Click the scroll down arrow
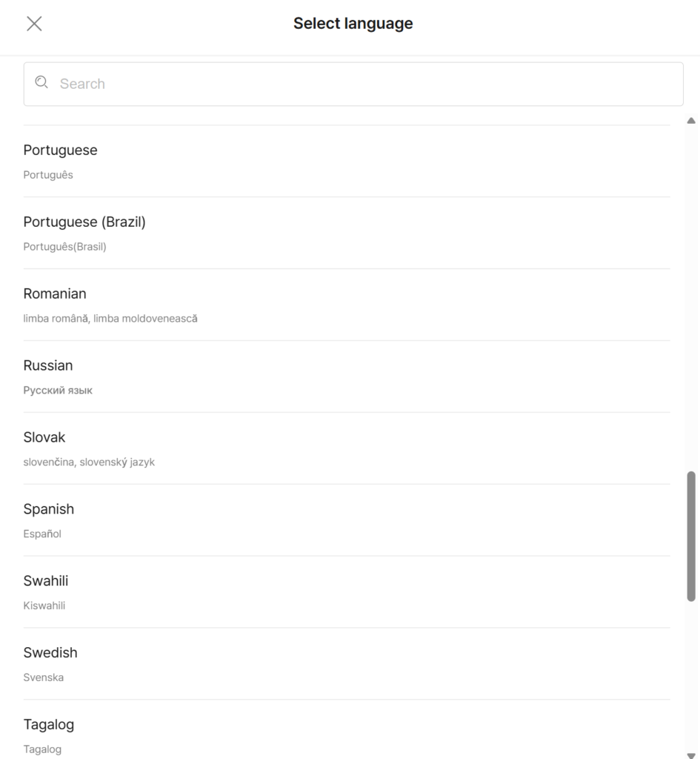 point(691,755)
